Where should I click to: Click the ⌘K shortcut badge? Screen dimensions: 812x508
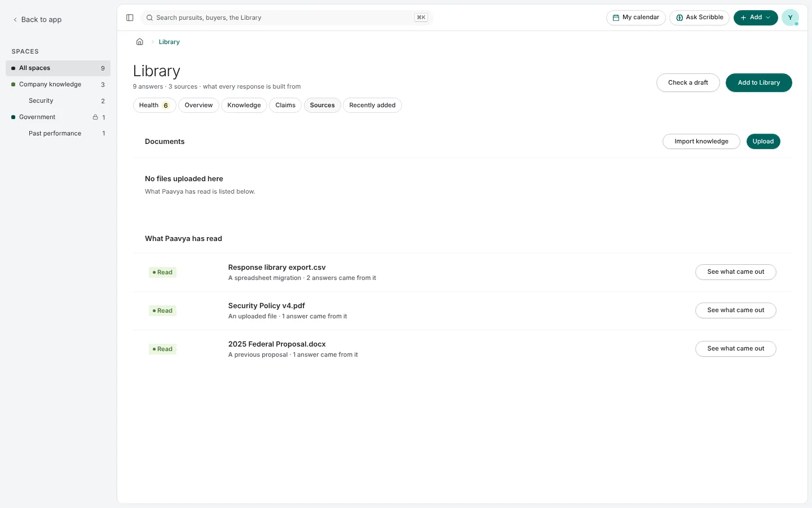tap(421, 17)
